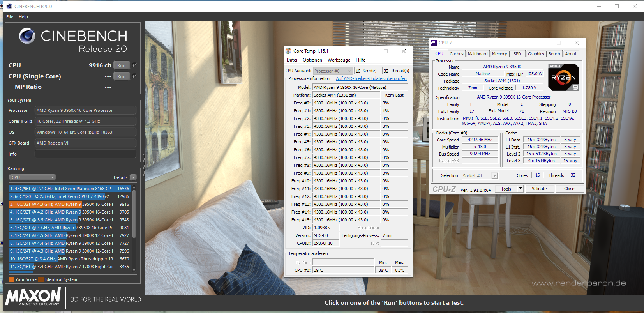This screenshot has width=644, height=313.
Task: Select the Ryzen 7 1700X ranking entry
Action: [x=69, y=267]
